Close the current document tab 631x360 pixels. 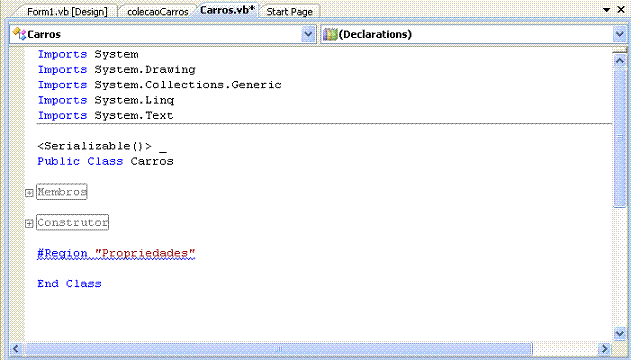point(621,10)
